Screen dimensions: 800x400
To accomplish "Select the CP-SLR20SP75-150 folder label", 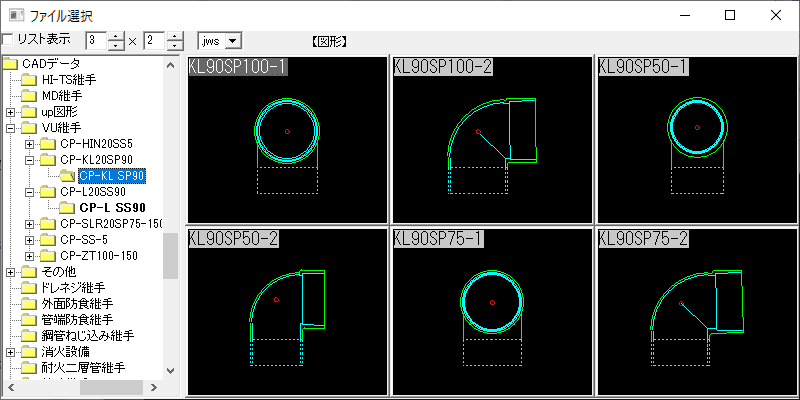I will click(111, 223).
